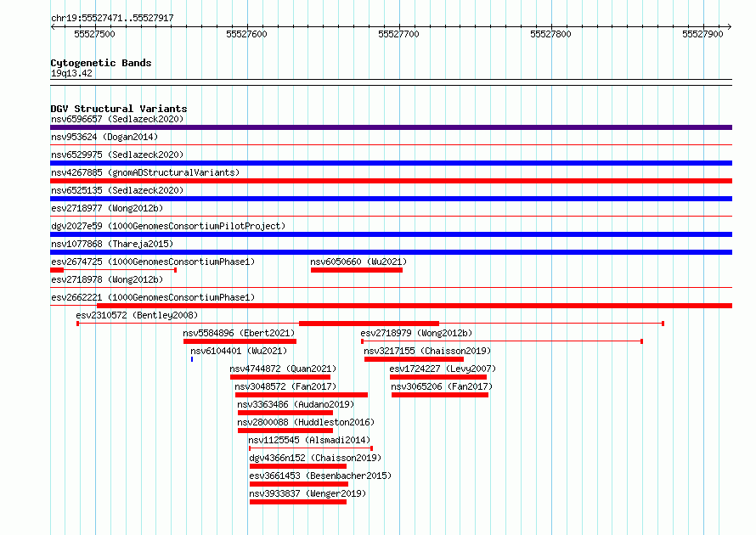756x535 pixels.
Task: Click the nsv6596657 (Sedlazeck2020) label
Action: (117, 119)
